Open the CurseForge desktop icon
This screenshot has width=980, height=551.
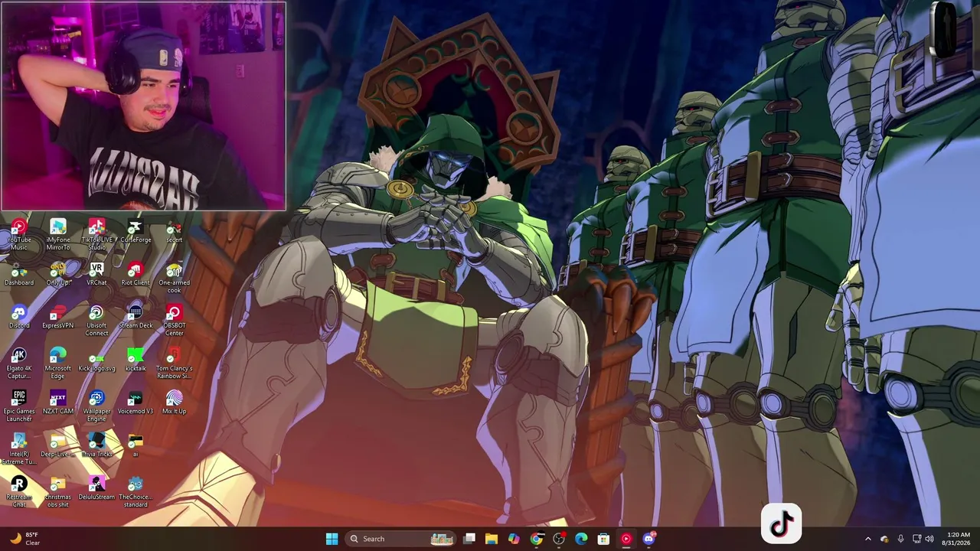(136, 231)
